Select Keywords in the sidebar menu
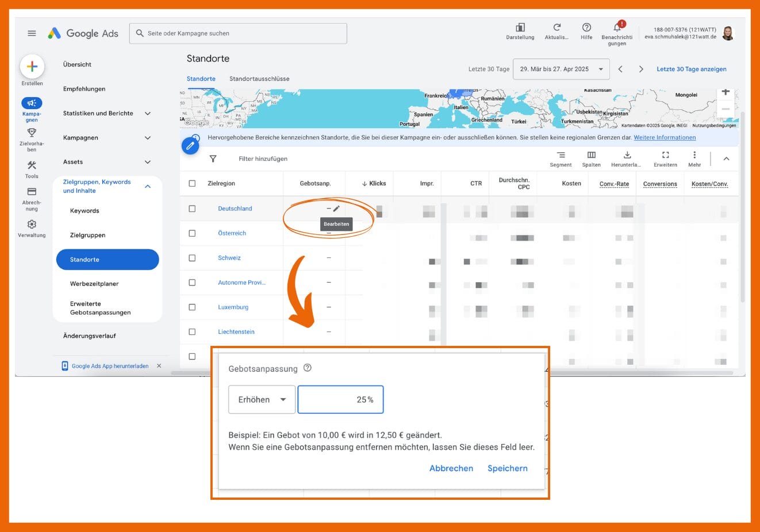Viewport: 760px width, 532px height. tap(85, 211)
